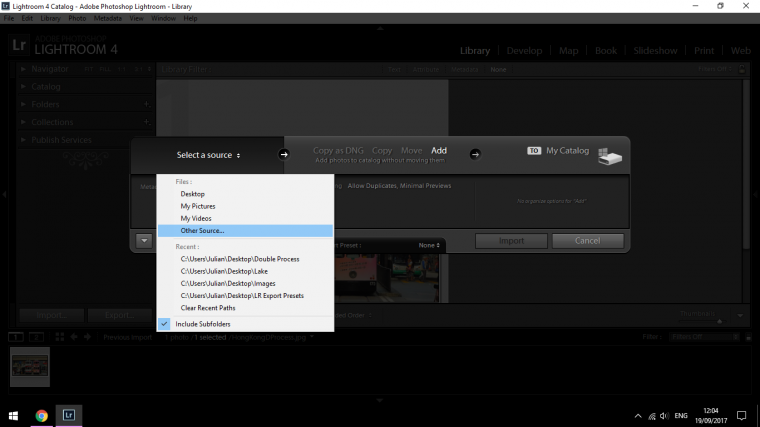
Task: Select Copy import method
Action: (382, 151)
